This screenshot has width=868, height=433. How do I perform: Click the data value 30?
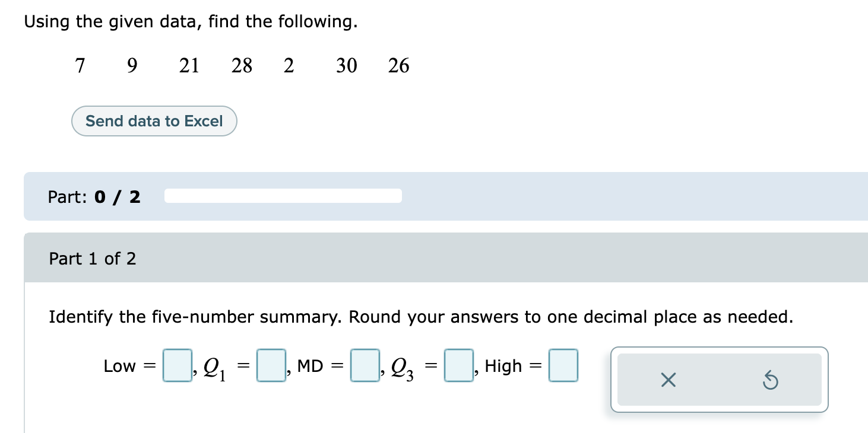tap(347, 65)
